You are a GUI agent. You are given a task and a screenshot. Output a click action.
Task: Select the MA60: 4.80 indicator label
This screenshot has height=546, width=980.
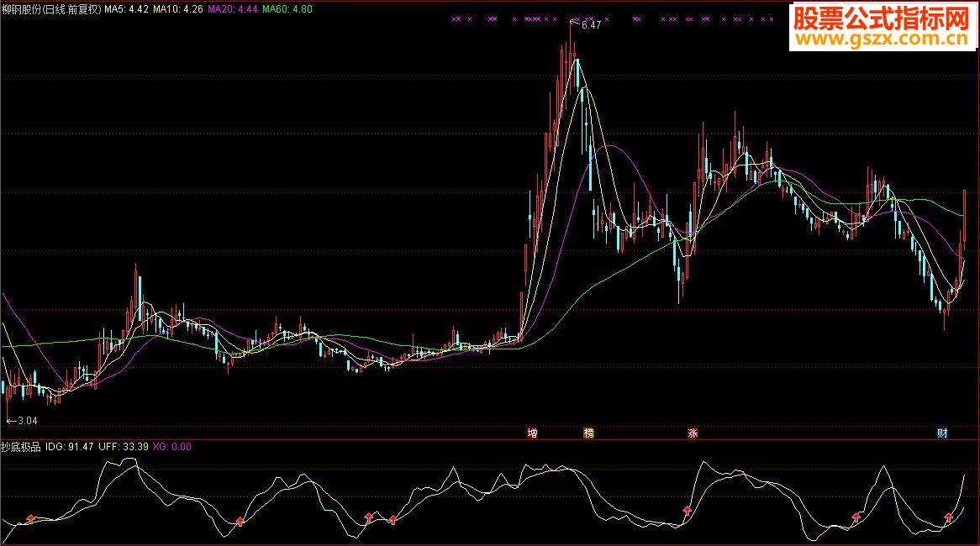click(x=287, y=9)
